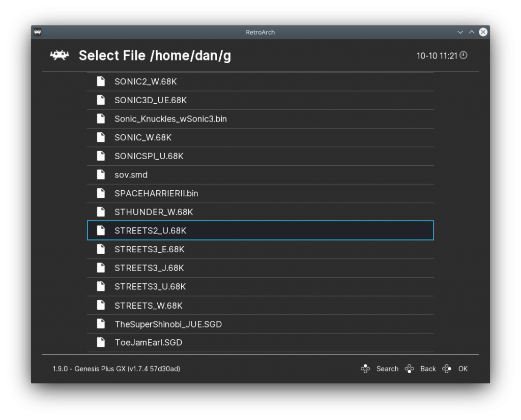Close the RetroArch window

483,32
